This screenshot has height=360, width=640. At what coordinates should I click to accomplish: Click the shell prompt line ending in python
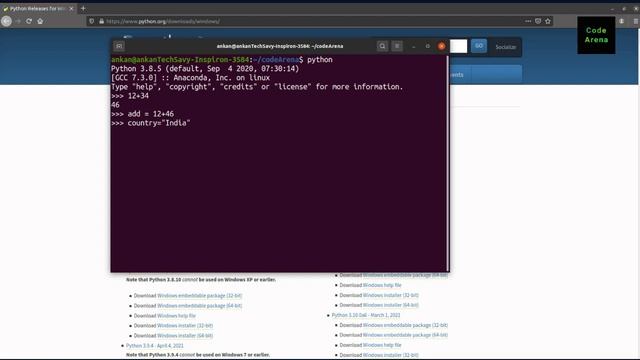coord(222,60)
